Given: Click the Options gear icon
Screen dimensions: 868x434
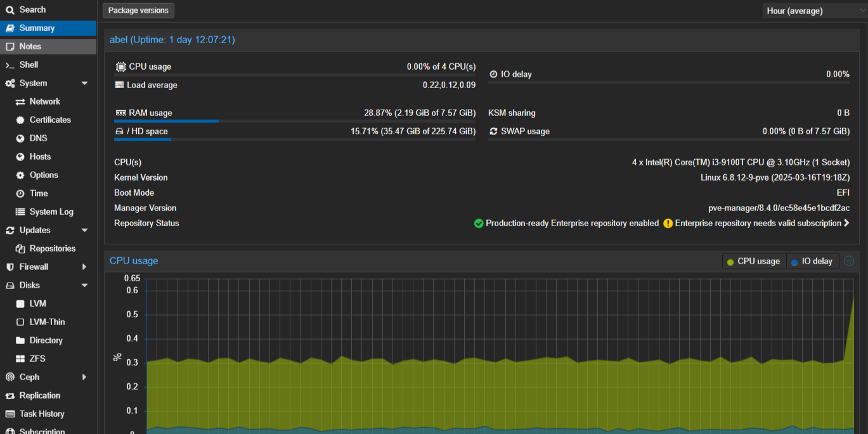Looking at the screenshot, I should pos(20,175).
